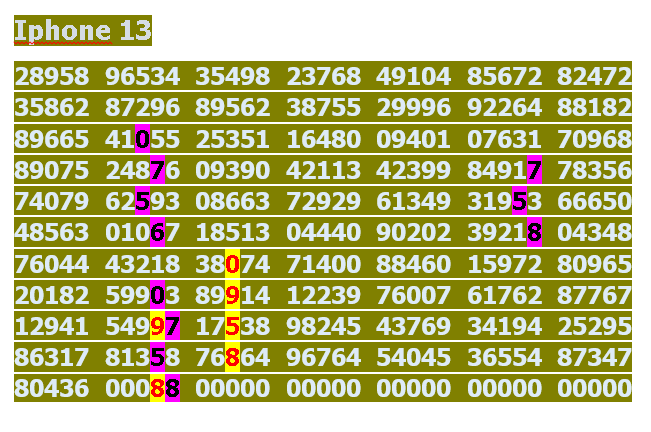
Task: Click on the number 90202
Action: point(413,233)
